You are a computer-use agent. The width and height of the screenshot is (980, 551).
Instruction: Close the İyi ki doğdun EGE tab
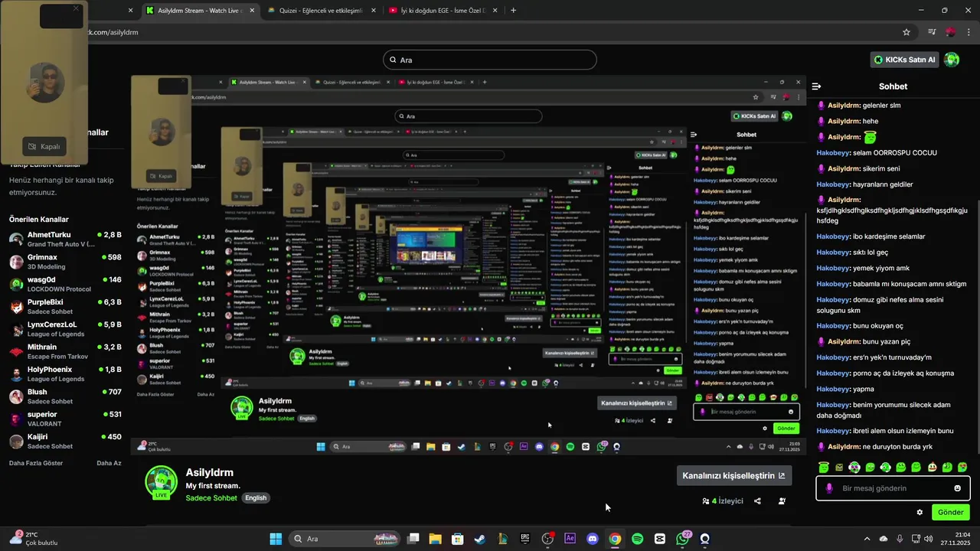(x=495, y=11)
